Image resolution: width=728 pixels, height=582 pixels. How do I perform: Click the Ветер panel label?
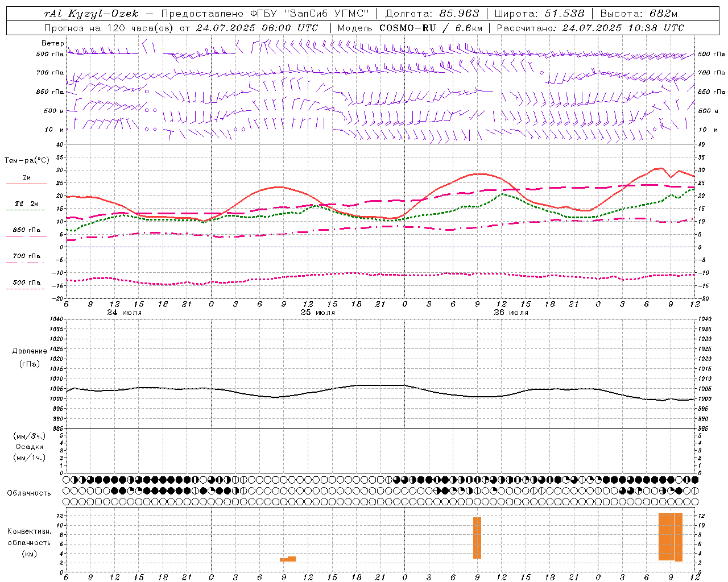[52, 43]
